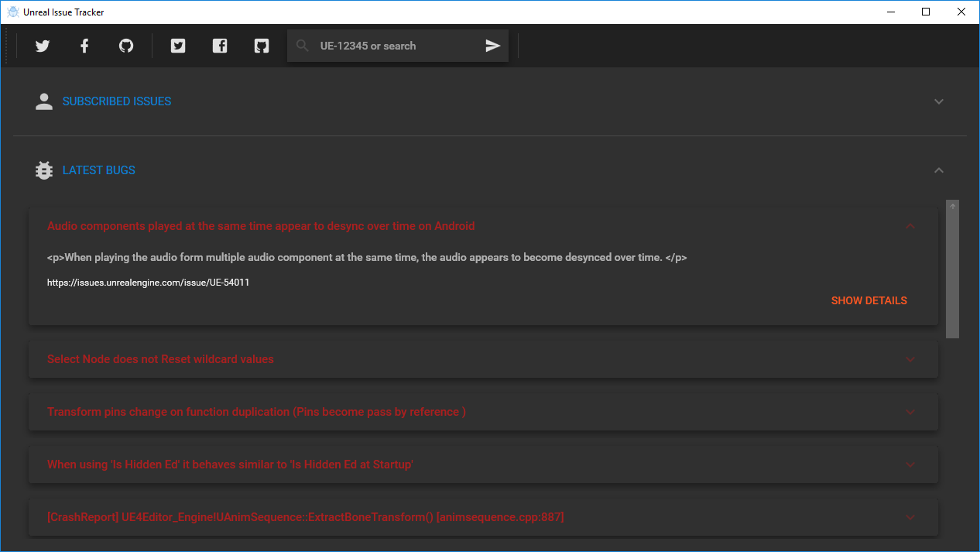This screenshot has height=552, width=980.
Task: Click SHOW DETAILS on the audio desync bug
Action: click(x=869, y=300)
